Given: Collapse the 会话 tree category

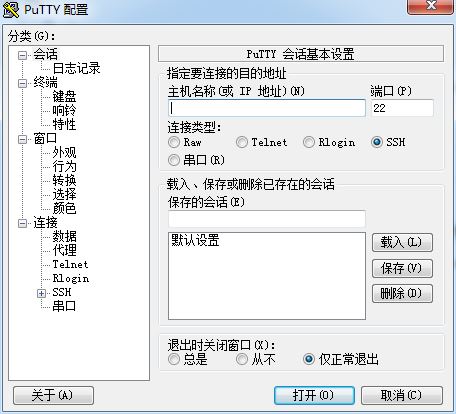Looking at the screenshot, I should coord(22,55).
